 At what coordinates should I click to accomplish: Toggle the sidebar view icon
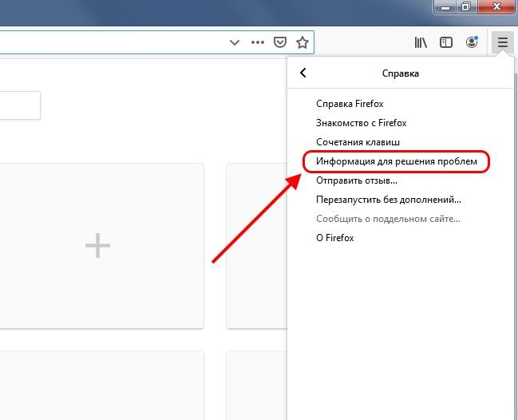pos(446,42)
